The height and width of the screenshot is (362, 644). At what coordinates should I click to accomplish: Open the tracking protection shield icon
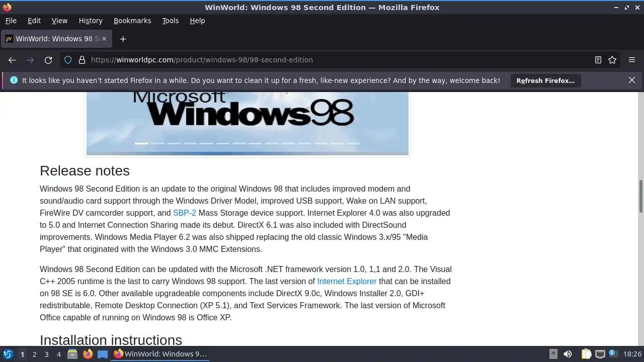[x=68, y=60]
